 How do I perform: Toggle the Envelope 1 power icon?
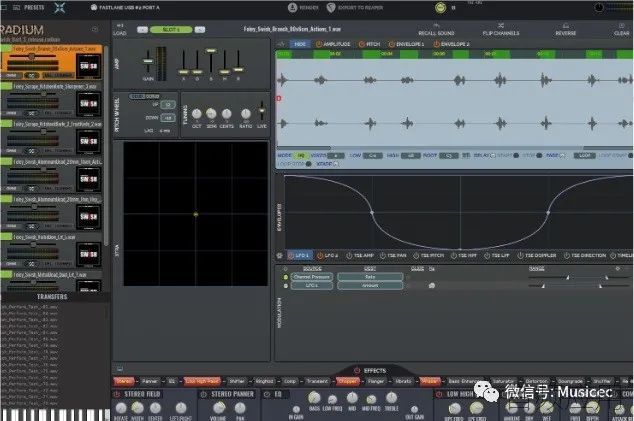[391, 44]
